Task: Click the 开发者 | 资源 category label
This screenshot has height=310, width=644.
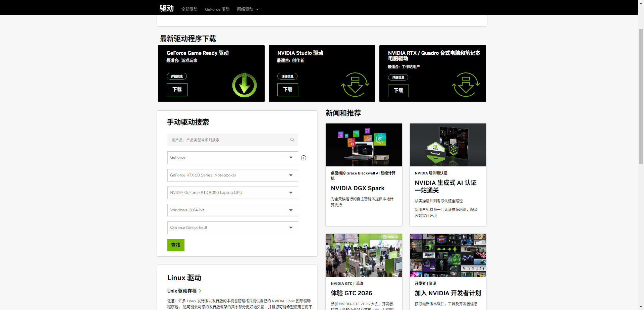Action: (425, 283)
